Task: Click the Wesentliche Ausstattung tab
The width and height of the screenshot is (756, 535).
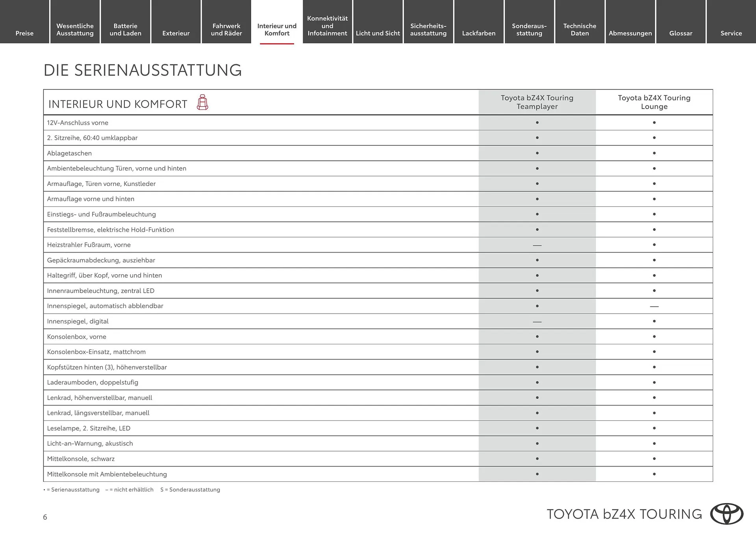Action: [75, 30]
